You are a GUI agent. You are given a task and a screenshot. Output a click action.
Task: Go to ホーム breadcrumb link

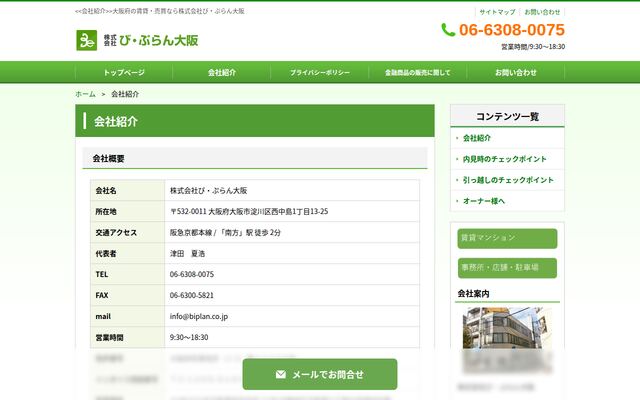point(85,94)
